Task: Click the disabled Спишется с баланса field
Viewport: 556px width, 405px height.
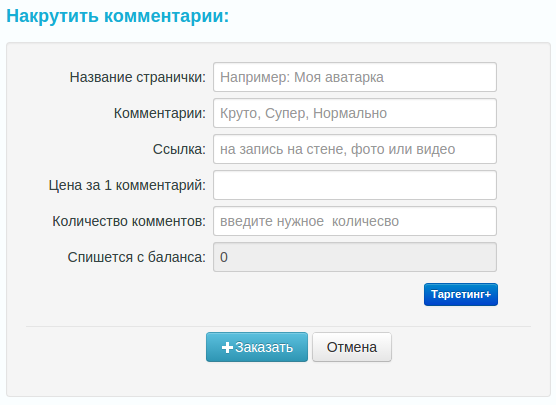Action: click(355, 257)
